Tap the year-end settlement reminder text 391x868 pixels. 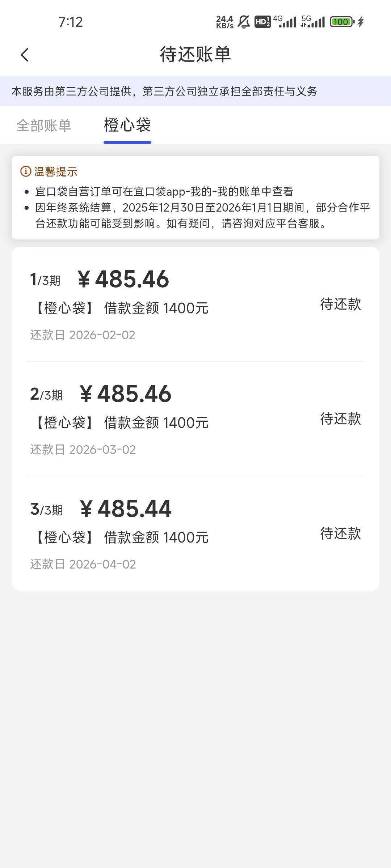pos(203,216)
